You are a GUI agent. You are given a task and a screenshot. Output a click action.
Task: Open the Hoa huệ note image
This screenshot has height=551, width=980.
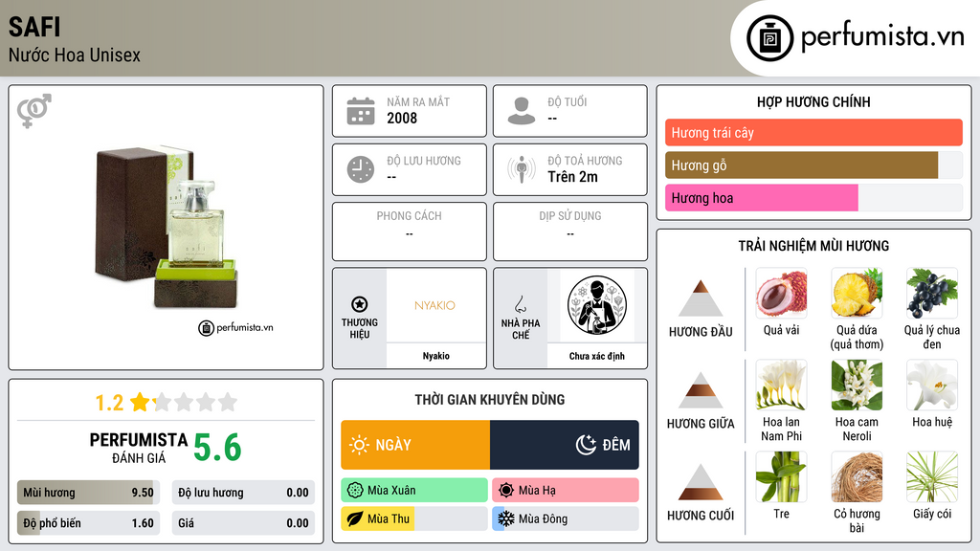point(932,385)
